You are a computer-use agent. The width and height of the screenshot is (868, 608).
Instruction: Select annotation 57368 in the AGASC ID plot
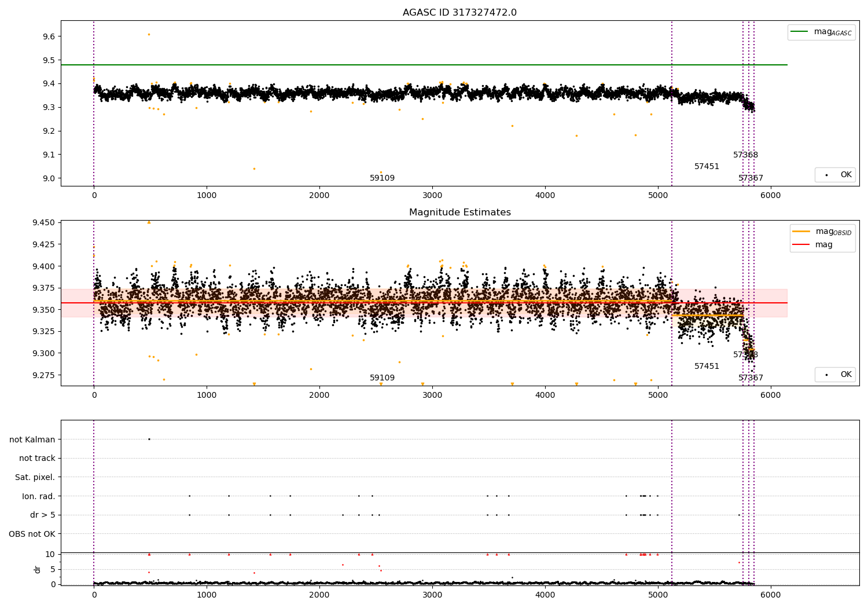coord(746,155)
